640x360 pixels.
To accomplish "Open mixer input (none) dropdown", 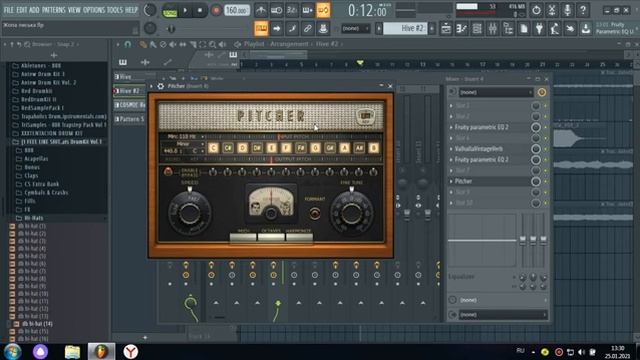I will pos(496,92).
